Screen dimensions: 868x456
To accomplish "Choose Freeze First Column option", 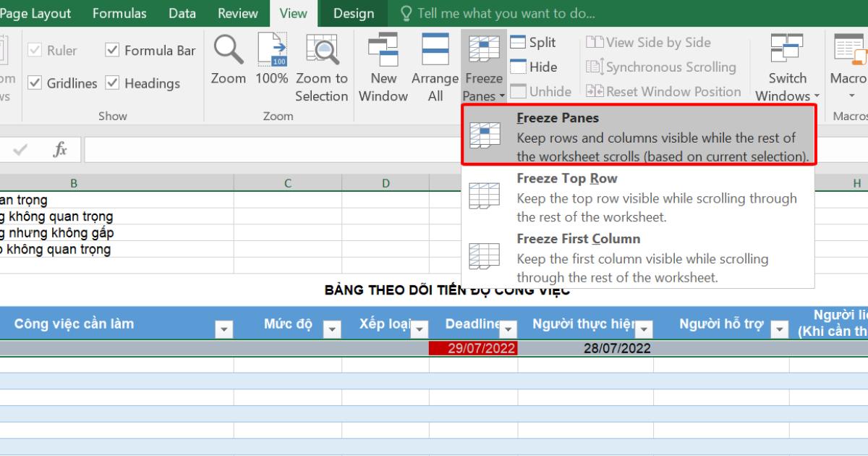I will [x=638, y=258].
